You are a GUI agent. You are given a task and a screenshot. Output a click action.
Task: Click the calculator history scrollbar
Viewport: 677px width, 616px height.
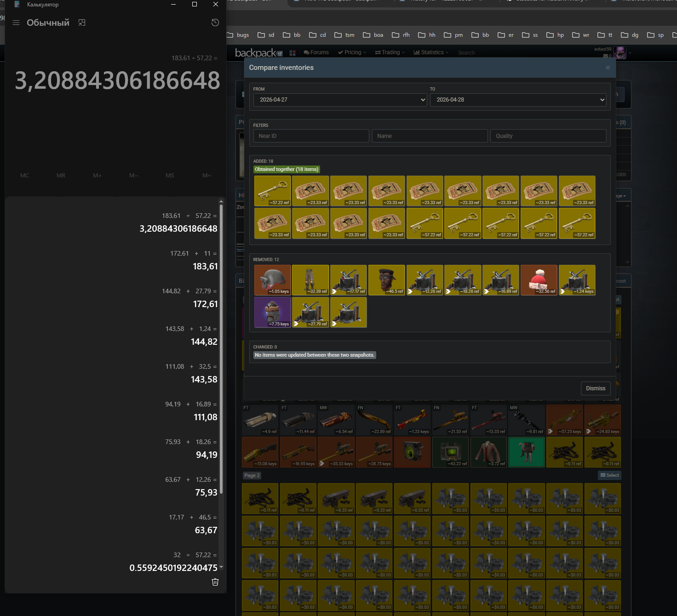(221, 349)
